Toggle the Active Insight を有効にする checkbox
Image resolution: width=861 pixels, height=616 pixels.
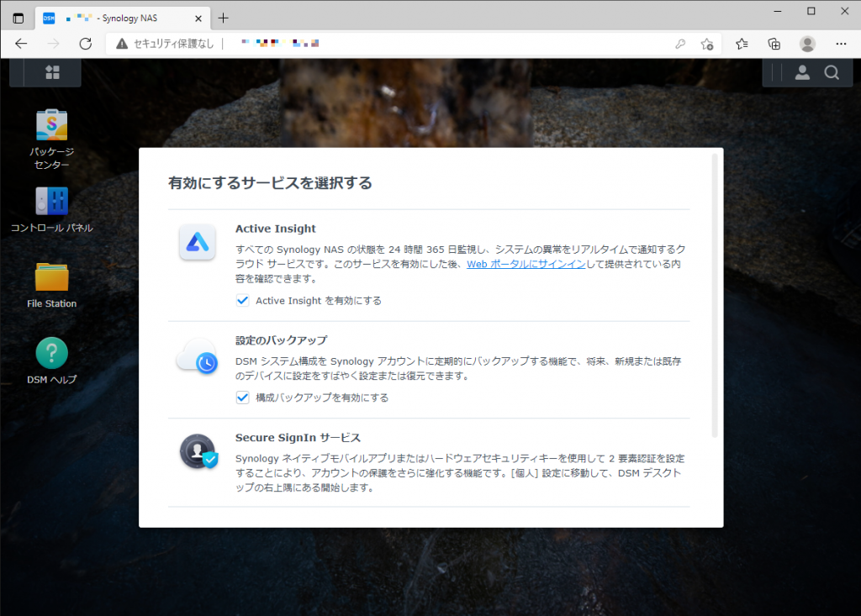tap(242, 300)
